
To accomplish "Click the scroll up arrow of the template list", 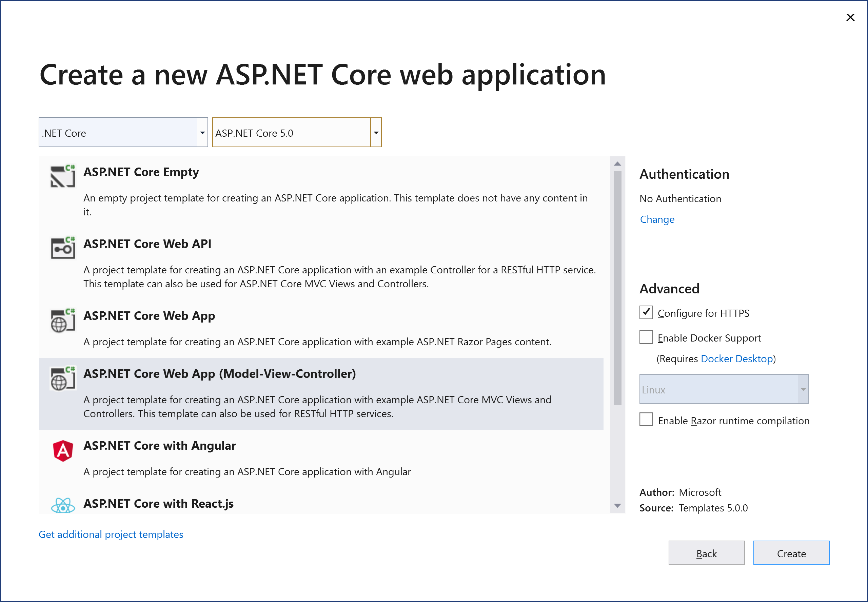I will tap(617, 164).
